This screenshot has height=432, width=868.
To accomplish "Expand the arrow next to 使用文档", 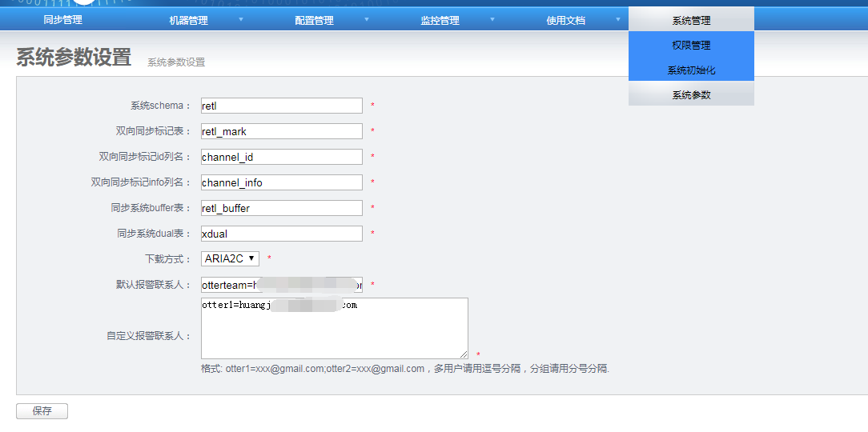I will tap(618, 19).
